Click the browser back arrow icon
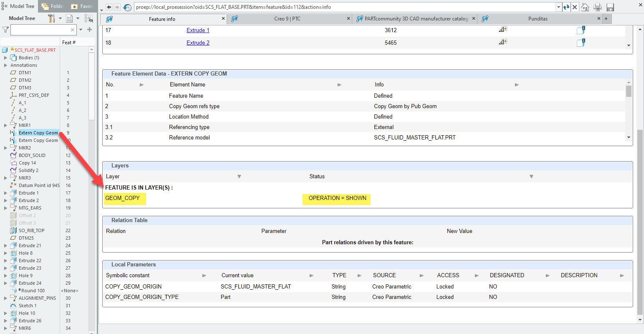Image resolution: width=644 pixels, height=334 pixels. 109,7
